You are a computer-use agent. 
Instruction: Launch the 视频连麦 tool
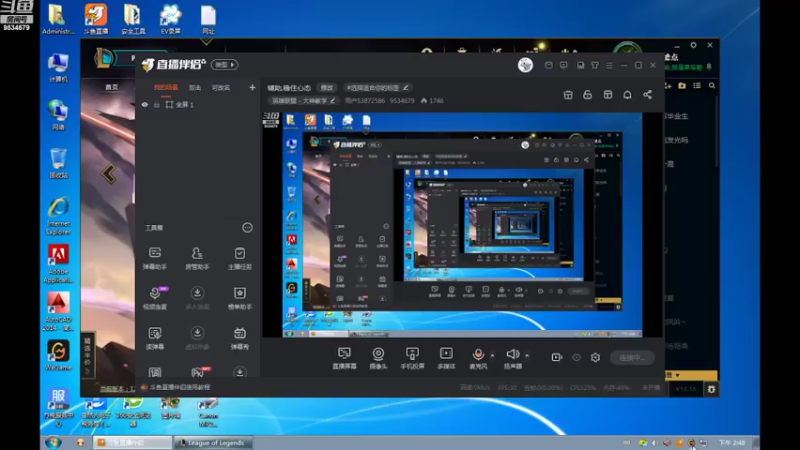click(155, 298)
